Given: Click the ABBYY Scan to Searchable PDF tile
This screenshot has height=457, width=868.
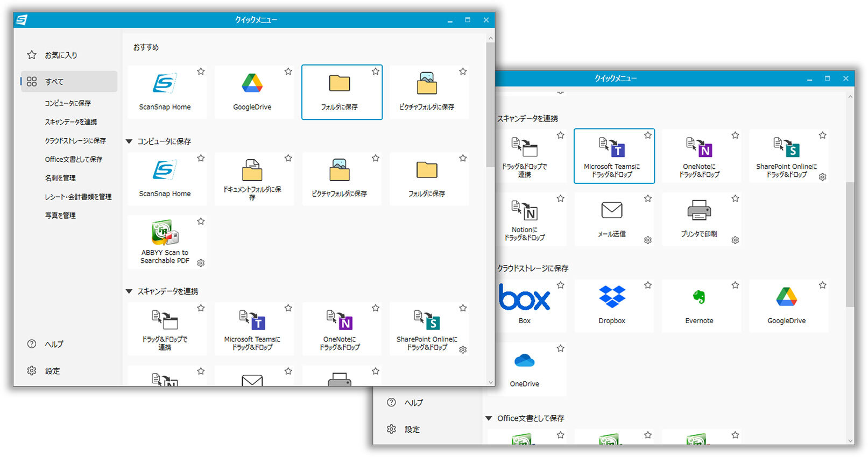Looking at the screenshot, I should (165, 241).
